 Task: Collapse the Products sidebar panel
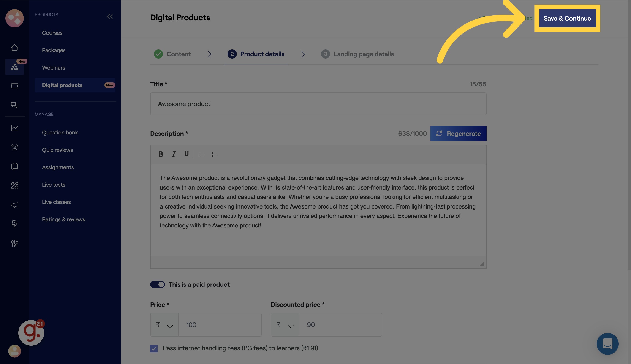tap(110, 16)
